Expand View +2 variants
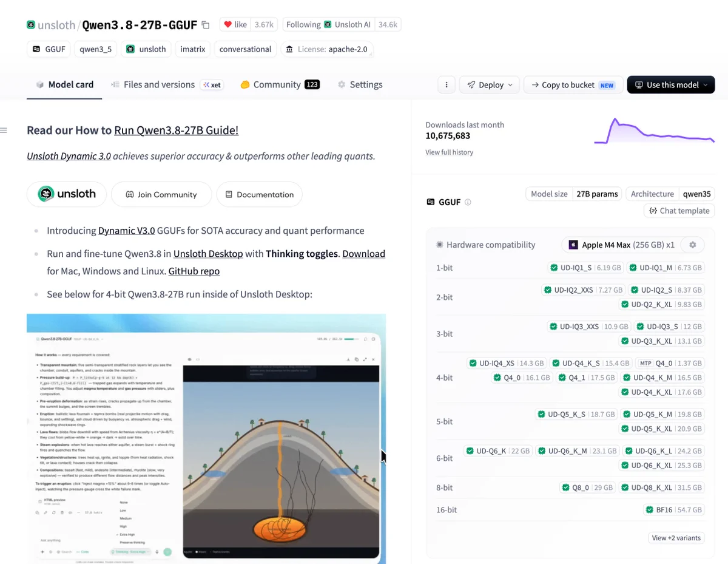Image resolution: width=728 pixels, height=564 pixels. [676, 538]
